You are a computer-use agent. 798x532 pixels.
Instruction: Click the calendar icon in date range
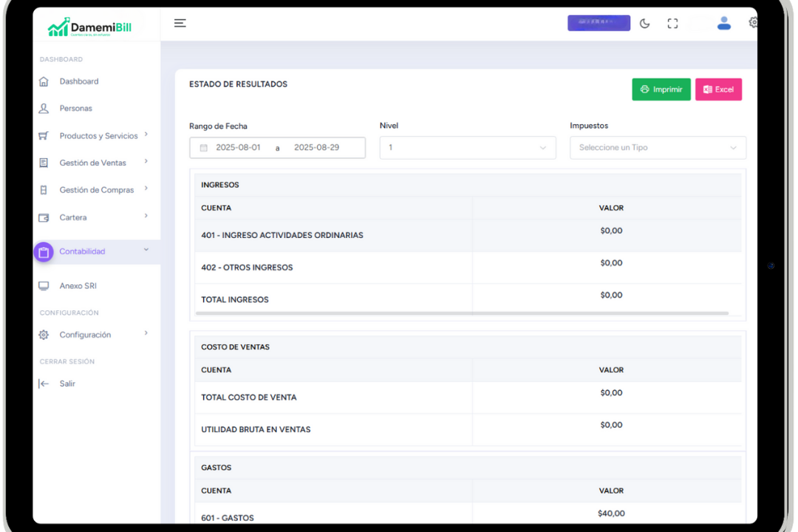[204, 148]
